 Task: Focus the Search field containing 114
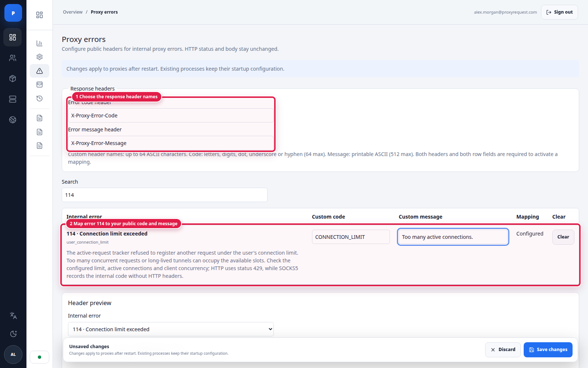point(165,195)
